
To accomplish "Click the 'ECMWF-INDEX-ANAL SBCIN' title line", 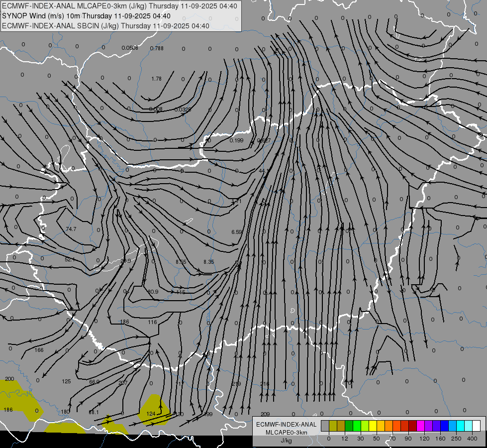I will coord(105,26).
